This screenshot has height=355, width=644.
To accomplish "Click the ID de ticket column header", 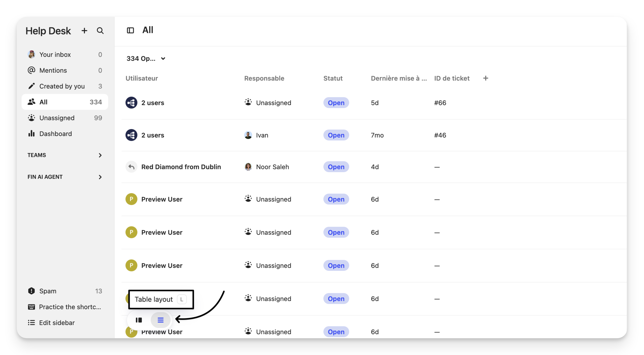I will click(452, 78).
